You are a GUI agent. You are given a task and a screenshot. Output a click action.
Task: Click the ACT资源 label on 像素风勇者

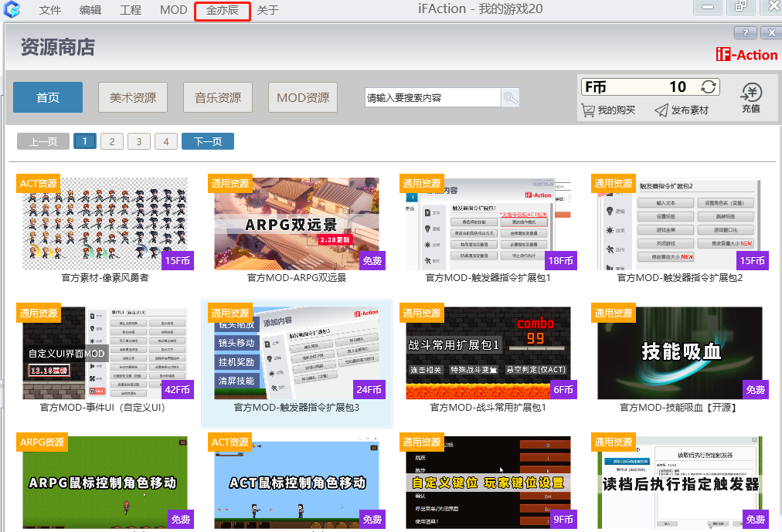39,183
